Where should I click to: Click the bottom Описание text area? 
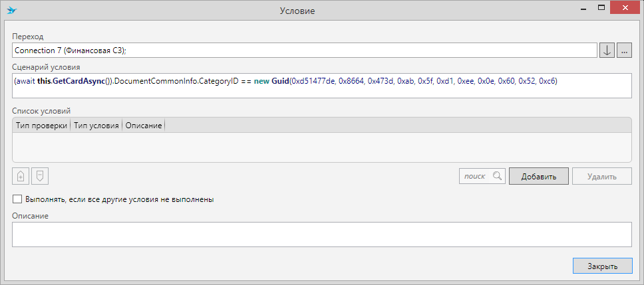point(321,235)
